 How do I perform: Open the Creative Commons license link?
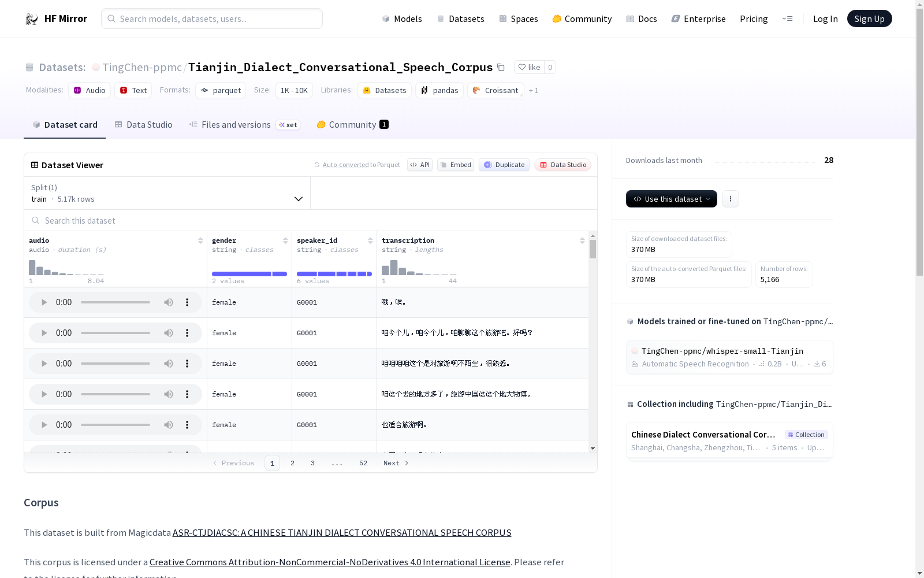coord(330,562)
